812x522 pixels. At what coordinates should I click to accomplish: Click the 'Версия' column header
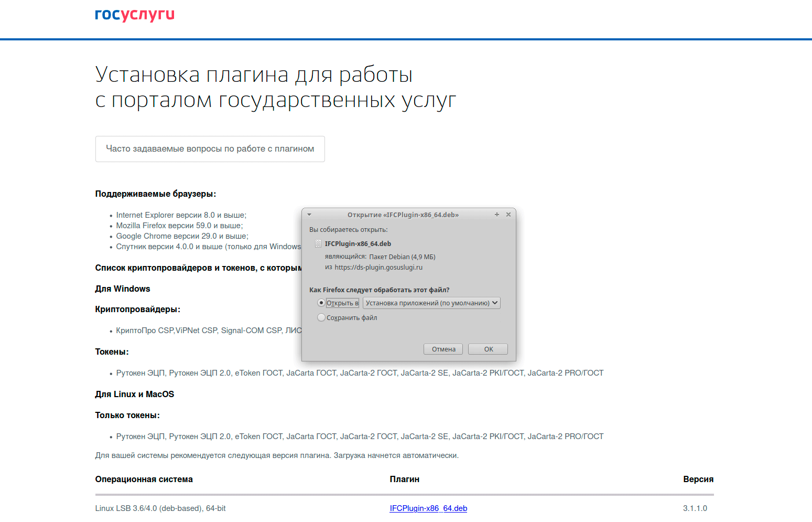(698, 480)
